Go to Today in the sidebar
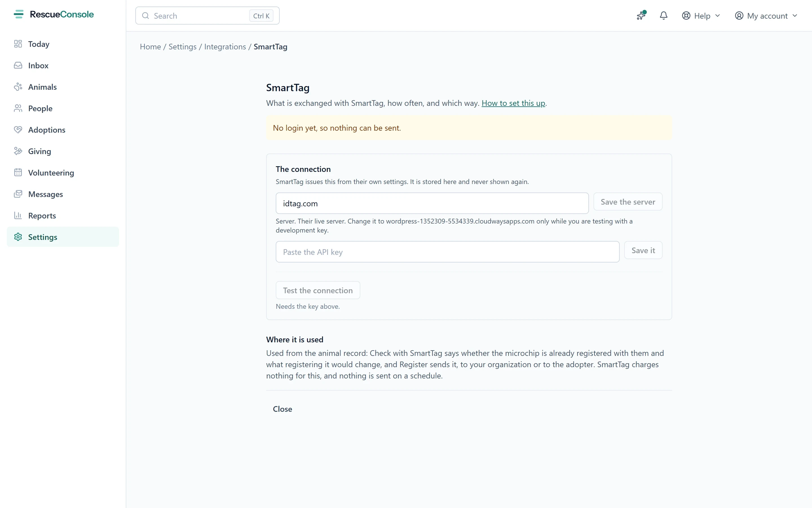This screenshot has height=508, width=812. coord(63,44)
